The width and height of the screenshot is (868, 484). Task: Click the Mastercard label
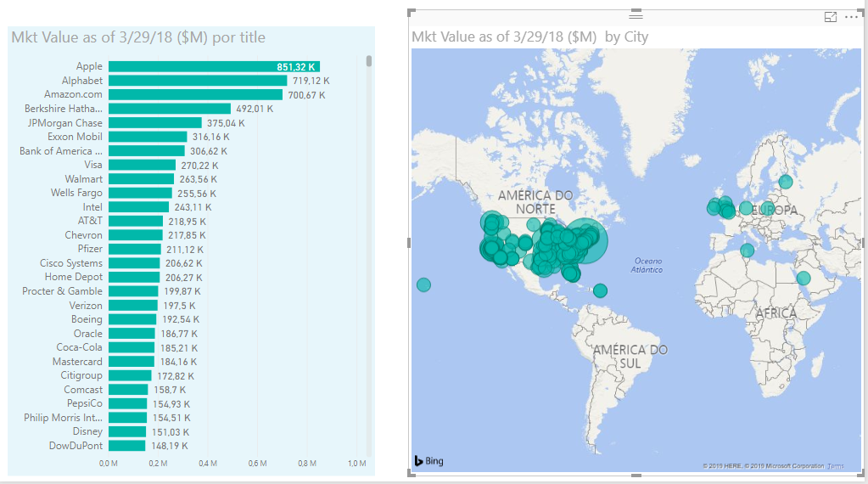[x=77, y=362]
